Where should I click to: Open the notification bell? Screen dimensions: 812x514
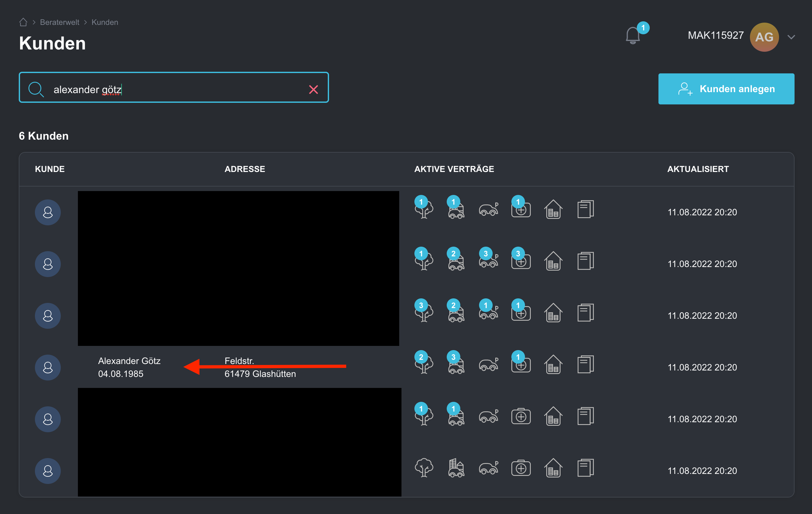[633, 36]
